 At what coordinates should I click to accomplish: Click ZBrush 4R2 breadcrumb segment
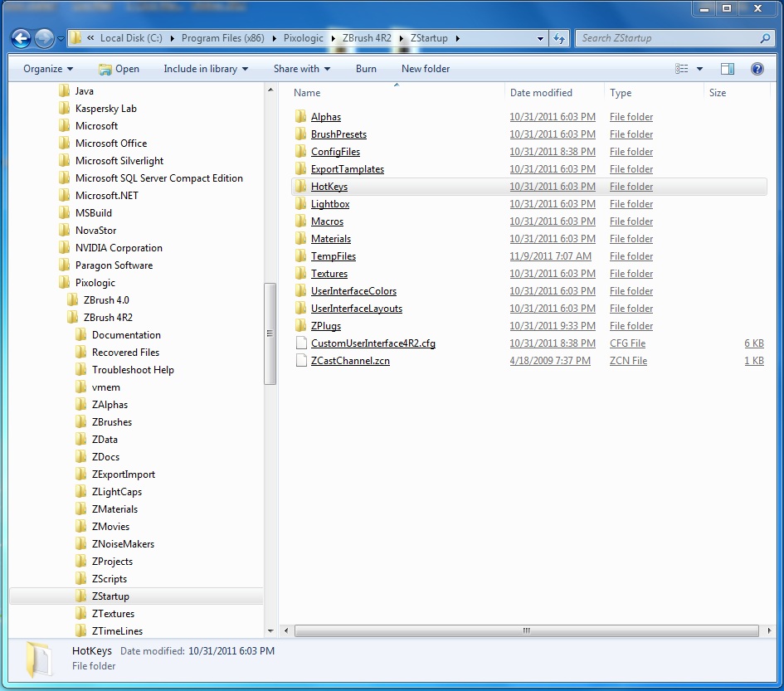367,38
